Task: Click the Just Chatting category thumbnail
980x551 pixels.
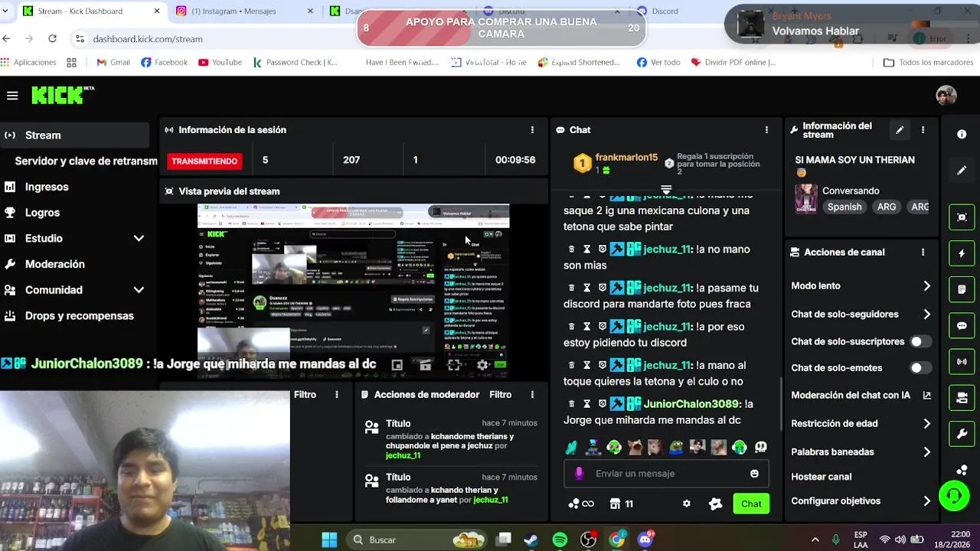Action: tap(805, 198)
